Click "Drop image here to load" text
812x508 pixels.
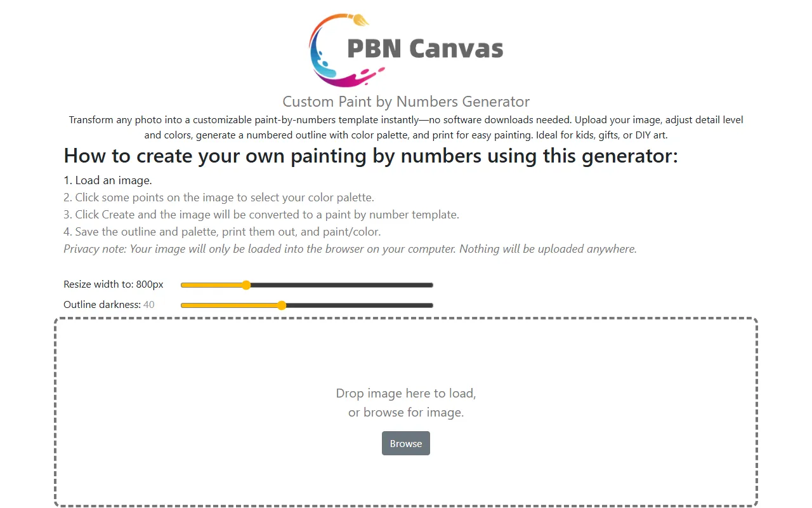pos(406,393)
